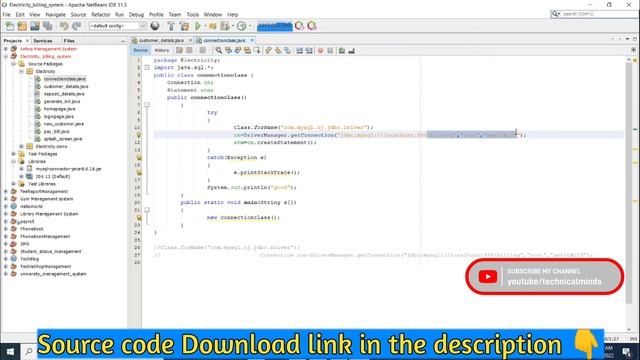Open the Run Project dropdown arrow
640x360 pixels.
coord(205,26)
